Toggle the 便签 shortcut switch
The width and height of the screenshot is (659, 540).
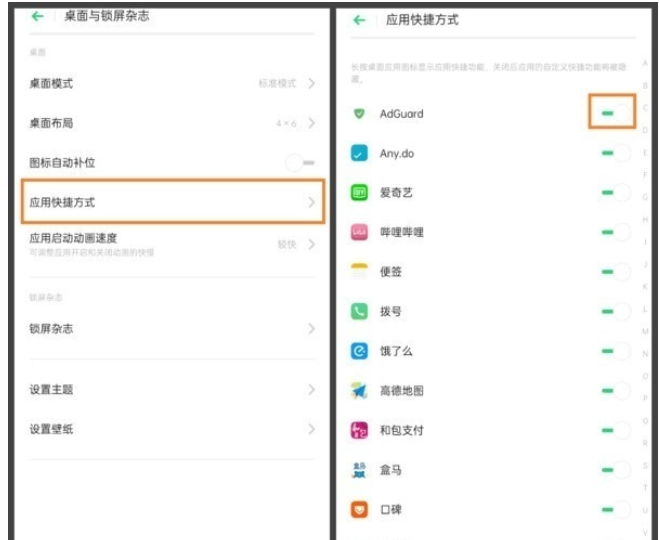tap(614, 271)
